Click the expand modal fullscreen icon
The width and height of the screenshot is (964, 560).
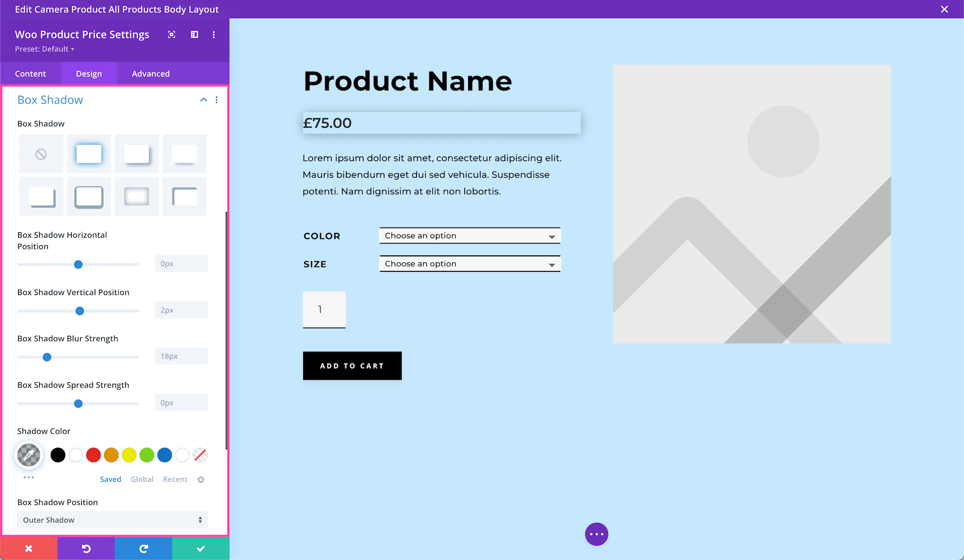(171, 35)
